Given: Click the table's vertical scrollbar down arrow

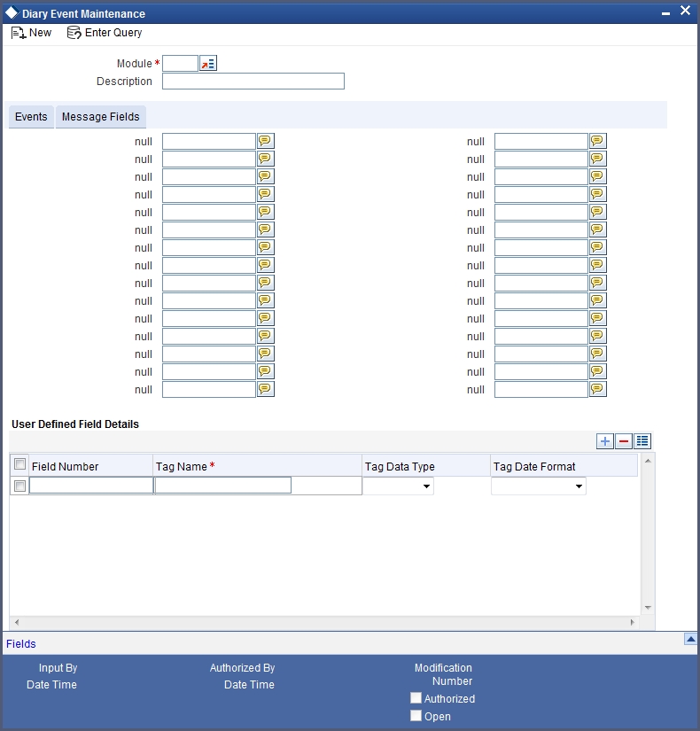Looking at the screenshot, I should 648,608.
